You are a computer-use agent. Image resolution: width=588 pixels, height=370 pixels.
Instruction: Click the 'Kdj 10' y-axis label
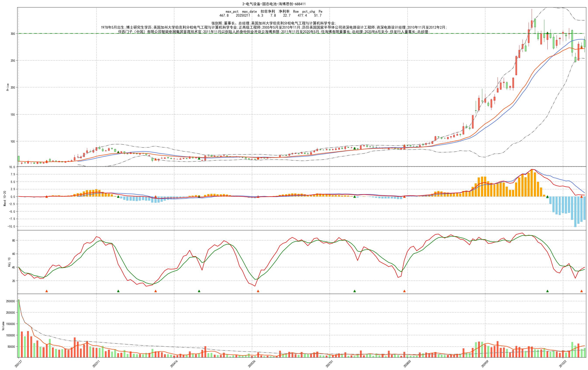9,262
